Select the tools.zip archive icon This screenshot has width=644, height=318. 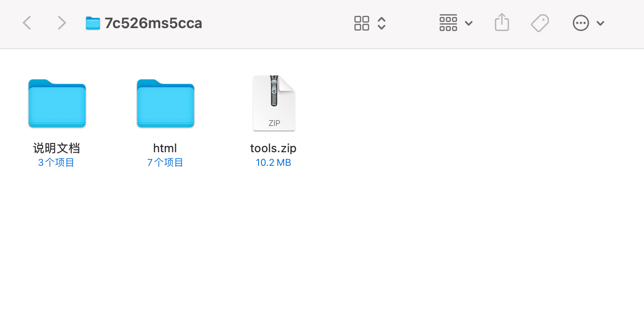point(274,103)
